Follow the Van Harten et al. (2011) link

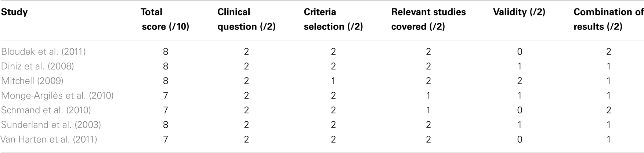(x=49, y=140)
